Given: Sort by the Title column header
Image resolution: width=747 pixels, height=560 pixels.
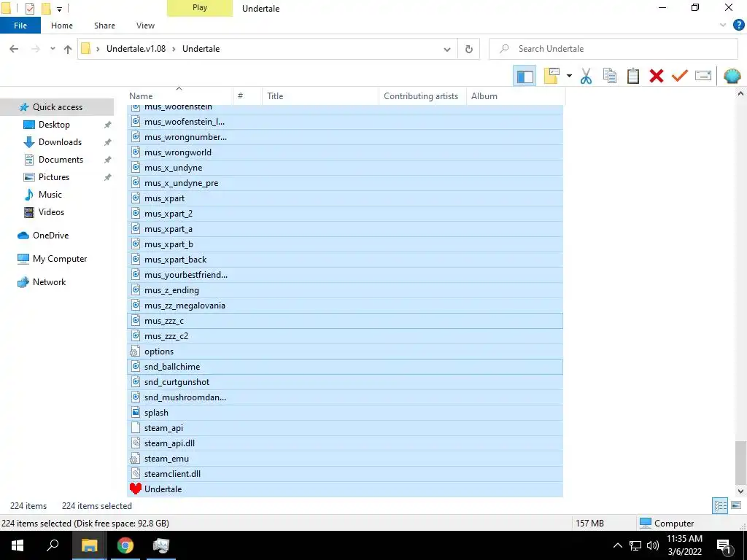Looking at the screenshot, I should pyautogui.click(x=320, y=96).
